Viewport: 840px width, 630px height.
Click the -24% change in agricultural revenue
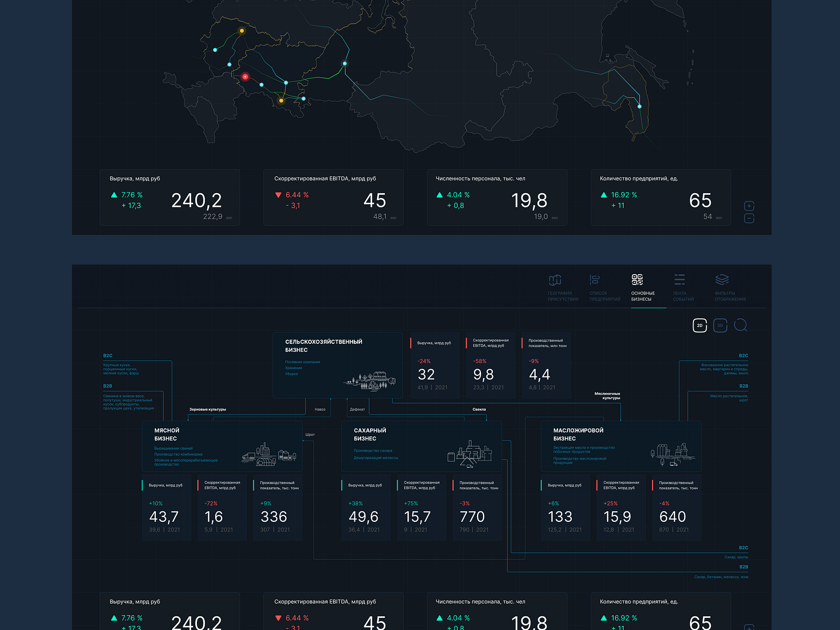[x=424, y=361]
